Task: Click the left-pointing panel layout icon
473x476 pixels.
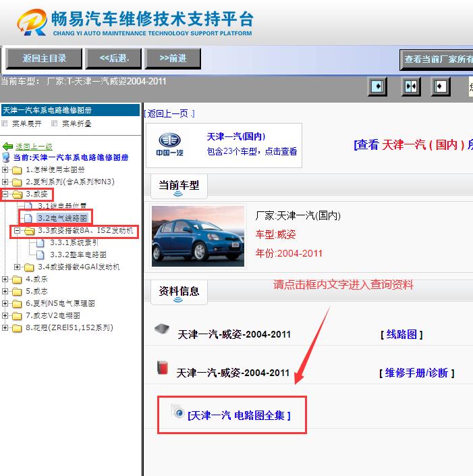Action: [441, 86]
